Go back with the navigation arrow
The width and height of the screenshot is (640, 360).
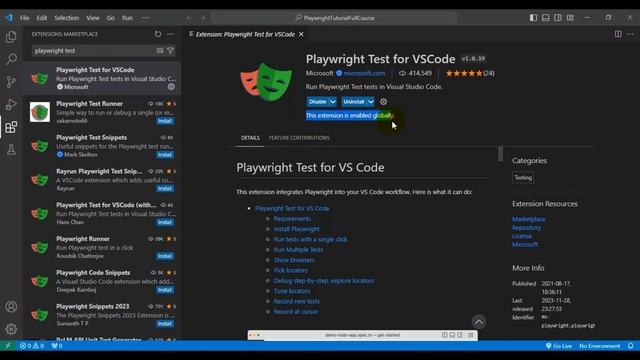click(189, 18)
